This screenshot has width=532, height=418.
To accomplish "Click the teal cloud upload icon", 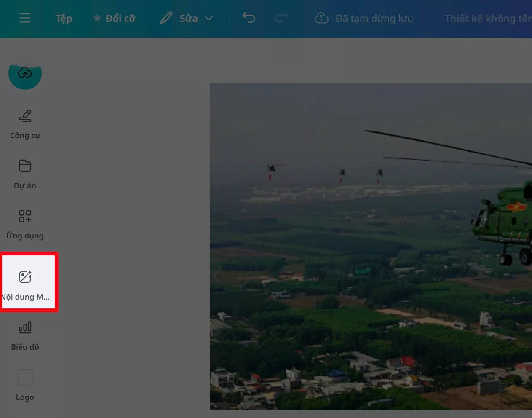I will 25,74.
